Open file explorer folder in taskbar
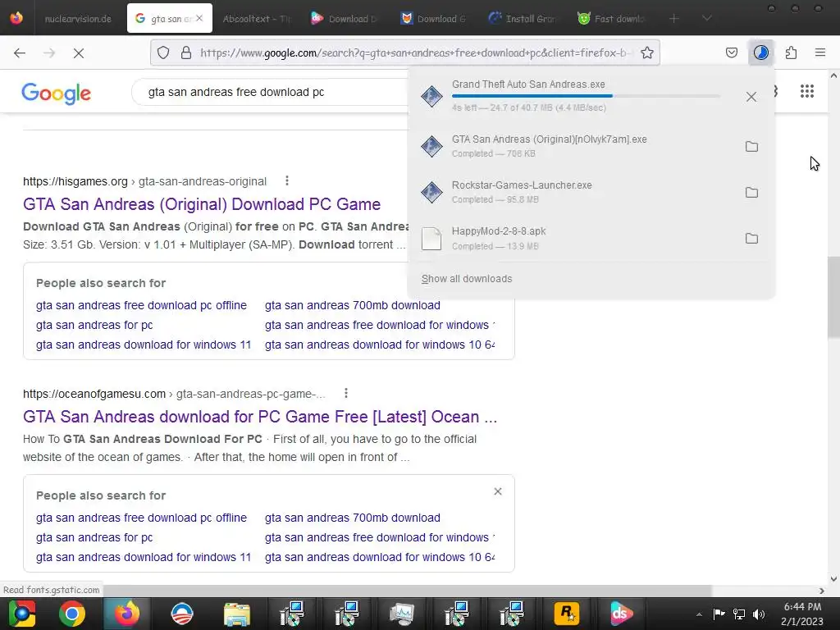Viewport: 840px width, 630px height. [237, 614]
